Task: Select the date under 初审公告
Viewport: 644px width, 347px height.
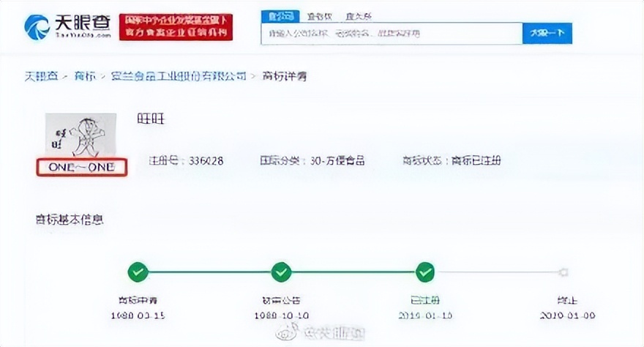Action: click(281, 316)
